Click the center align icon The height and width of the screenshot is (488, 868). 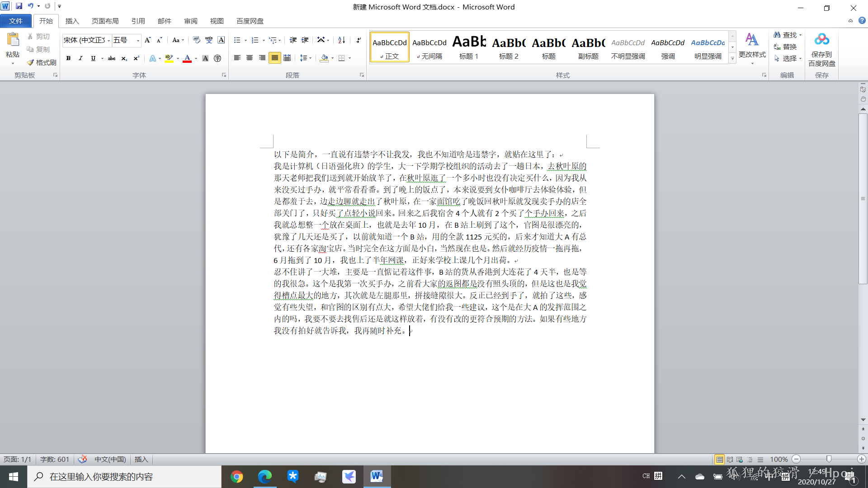(250, 58)
